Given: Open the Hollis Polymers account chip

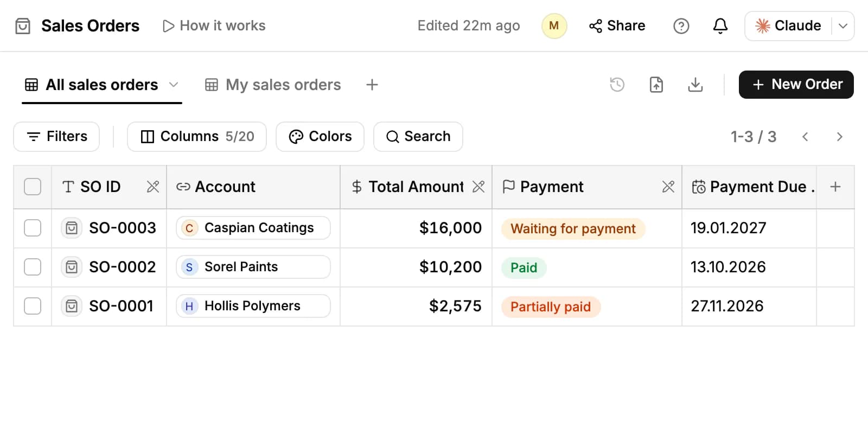Looking at the screenshot, I should click(x=253, y=306).
